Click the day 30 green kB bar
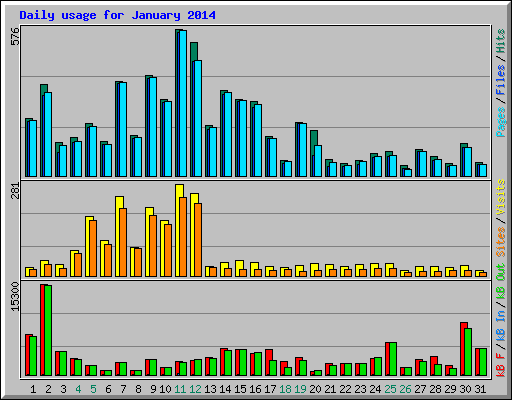 [x=468, y=352]
